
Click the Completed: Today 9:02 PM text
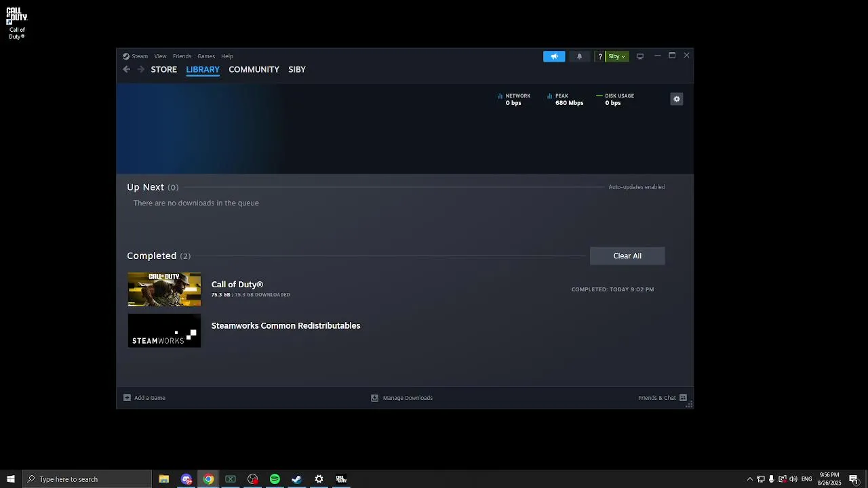point(612,289)
